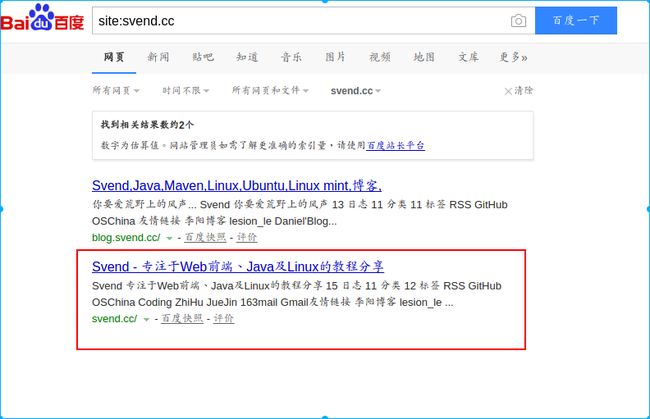
Task: Expand the 更多» tab menu
Action: (x=513, y=57)
